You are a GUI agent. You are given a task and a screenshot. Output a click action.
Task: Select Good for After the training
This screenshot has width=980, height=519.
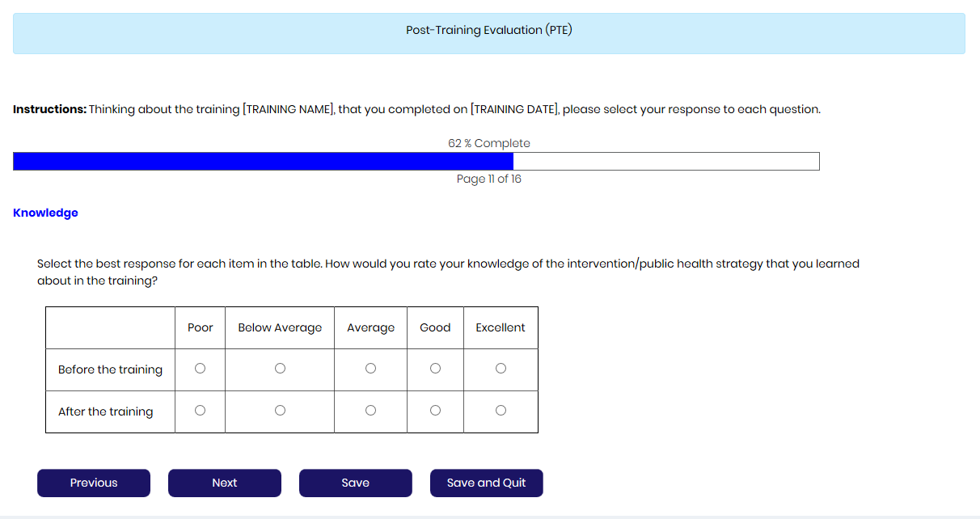(x=435, y=411)
